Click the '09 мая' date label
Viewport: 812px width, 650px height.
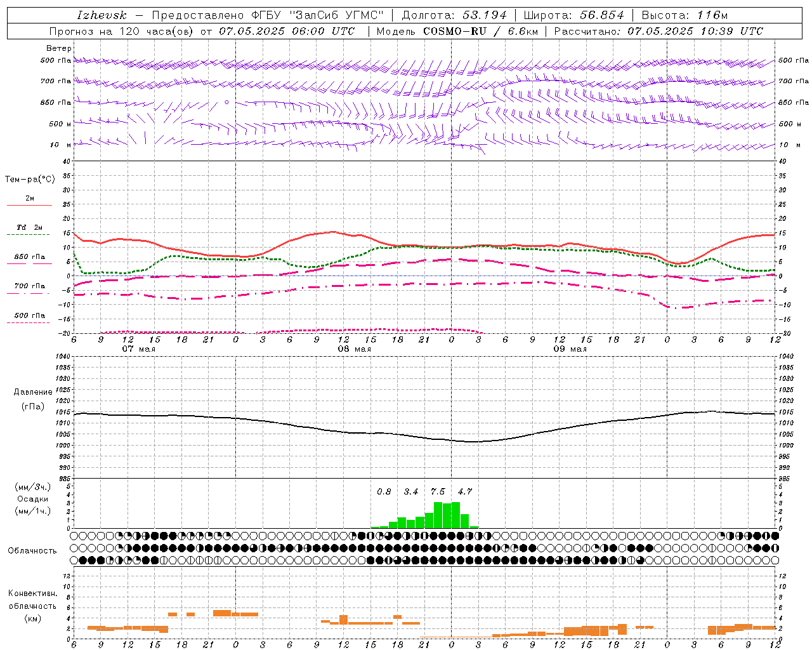tap(570, 349)
